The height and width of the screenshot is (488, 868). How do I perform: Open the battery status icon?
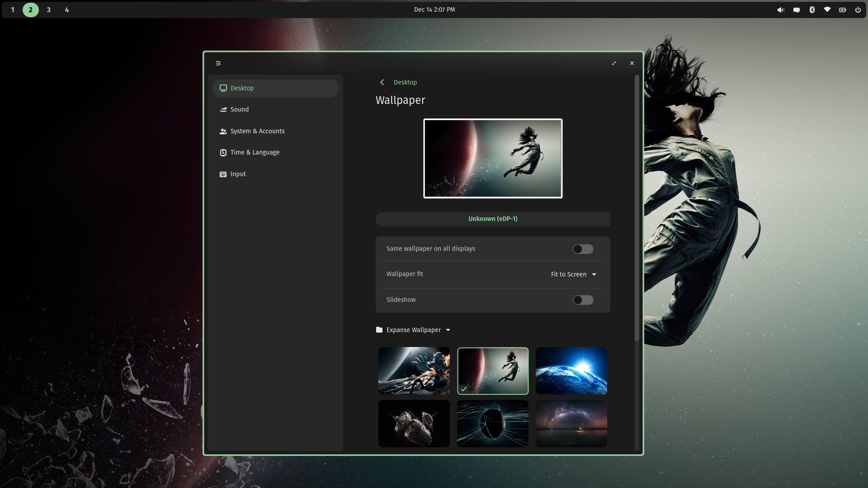coord(843,9)
